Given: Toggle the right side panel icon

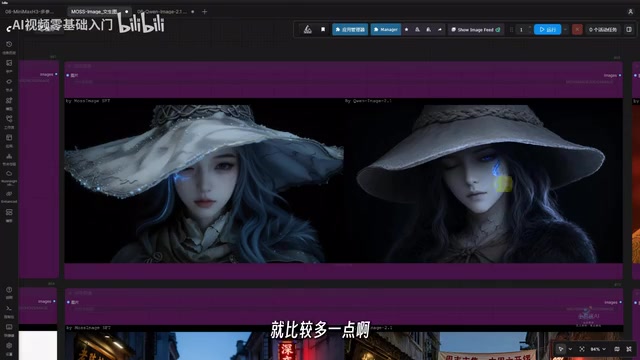Looking at the screenshot, I should tap(629, 29).
